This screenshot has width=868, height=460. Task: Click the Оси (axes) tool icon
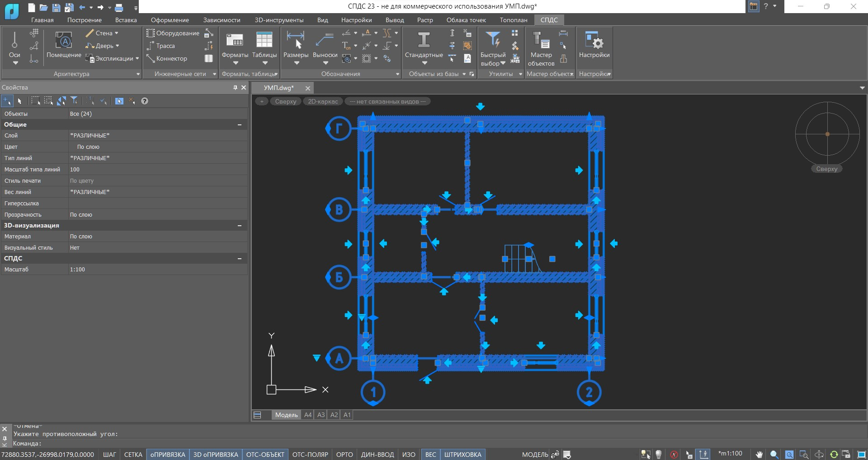[x=14, y=41]
